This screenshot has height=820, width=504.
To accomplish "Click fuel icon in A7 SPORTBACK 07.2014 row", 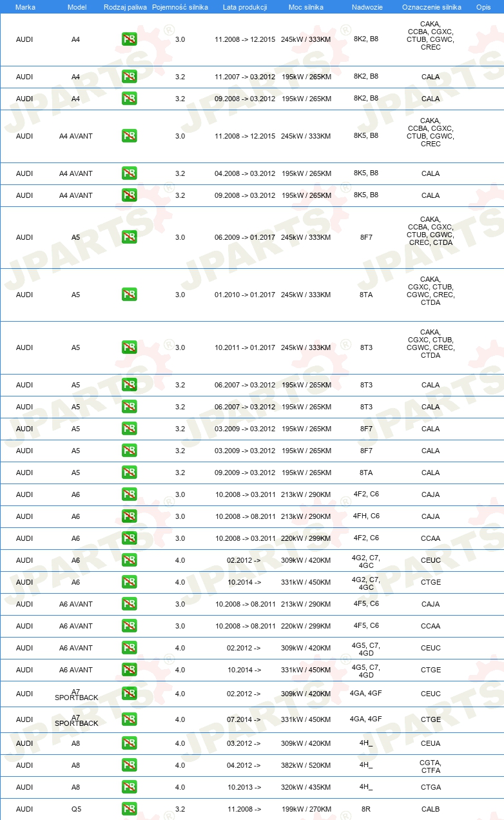I will click(130, 719).
